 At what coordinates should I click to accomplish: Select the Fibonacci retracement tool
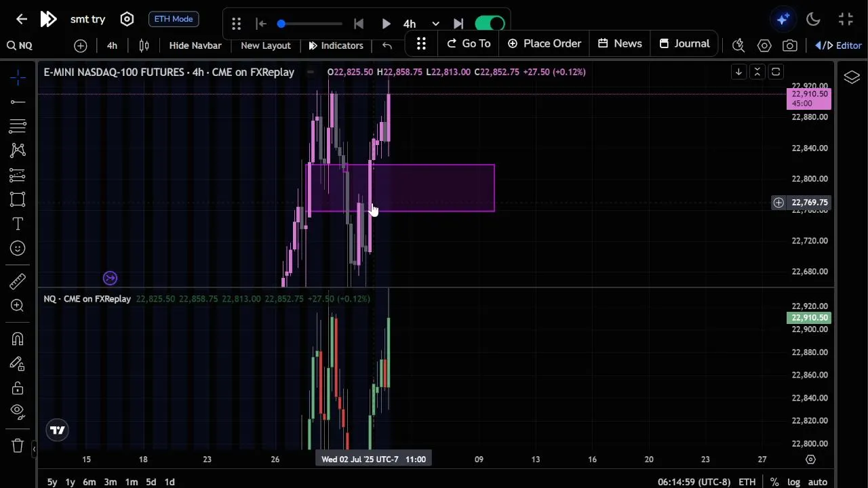click(x=18, y=126)
